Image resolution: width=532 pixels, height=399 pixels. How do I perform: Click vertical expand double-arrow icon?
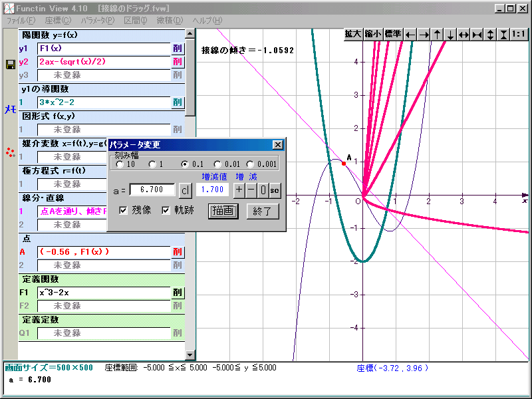pos(490,35)
